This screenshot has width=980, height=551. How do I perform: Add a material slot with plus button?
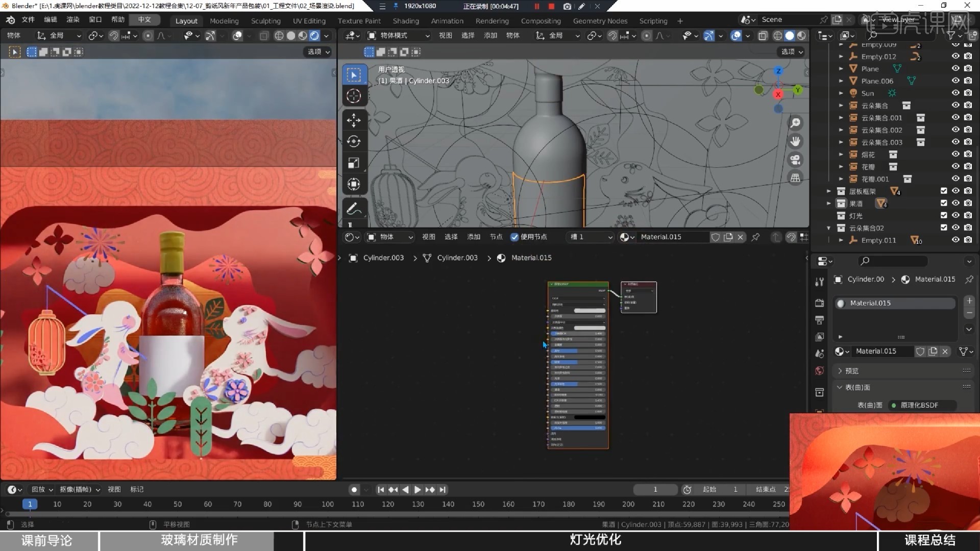(969, 301)
